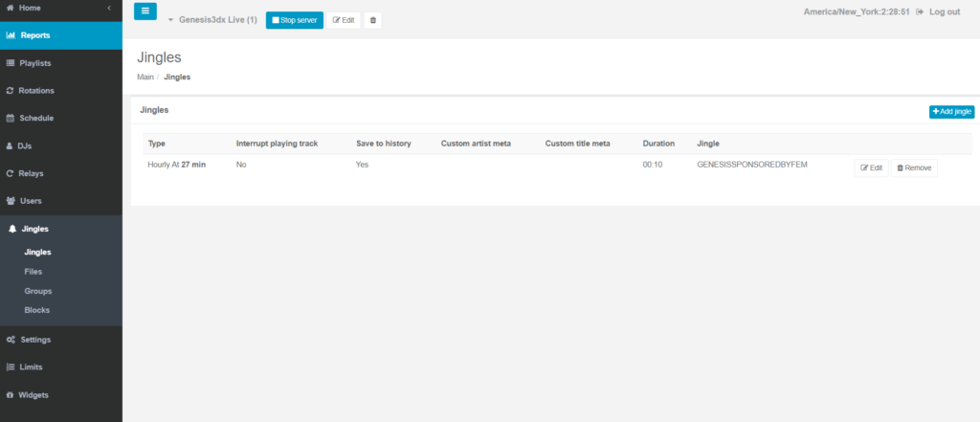This screenshot has height=422, width=980.
Task: Remove the GENESISSPONSOREDBYFEM jingle
Action: point(914,167)
